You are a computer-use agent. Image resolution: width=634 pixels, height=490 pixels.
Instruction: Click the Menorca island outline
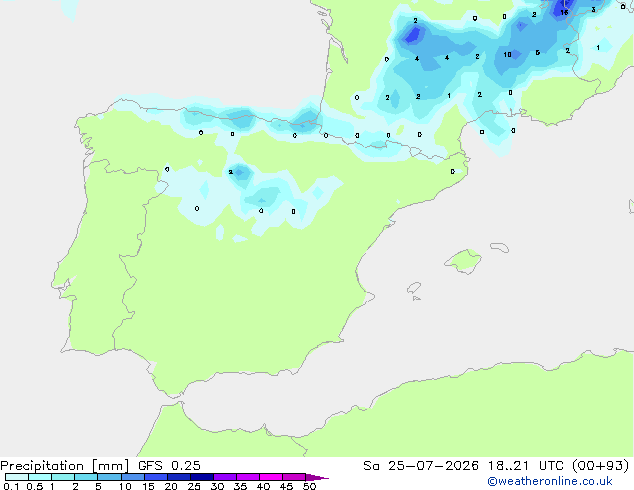[499, 247]
